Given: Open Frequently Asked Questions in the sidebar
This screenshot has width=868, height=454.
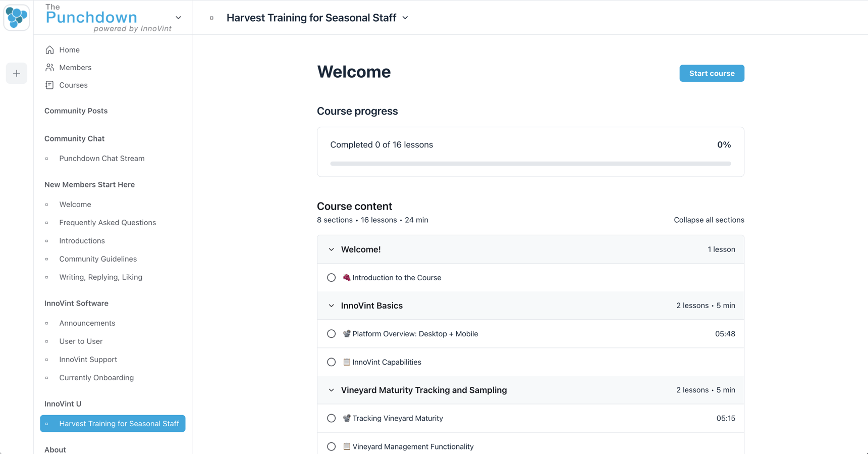Looking at the screenshot, I should coord(107,222).
